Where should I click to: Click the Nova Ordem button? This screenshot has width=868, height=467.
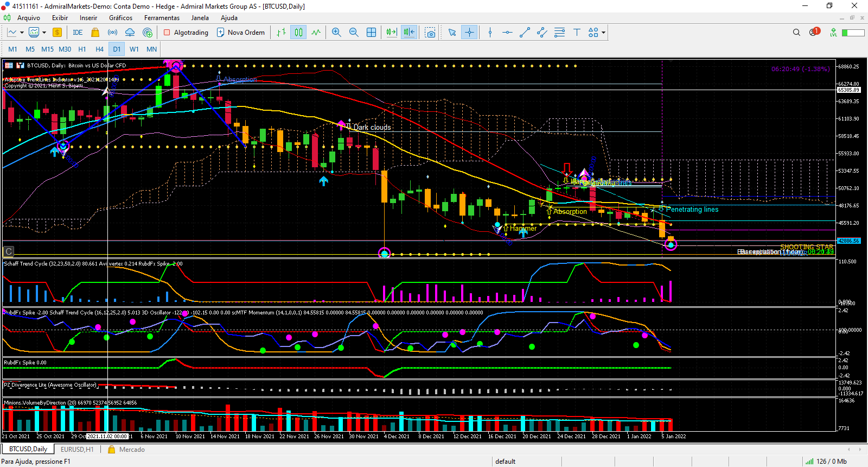241,33
